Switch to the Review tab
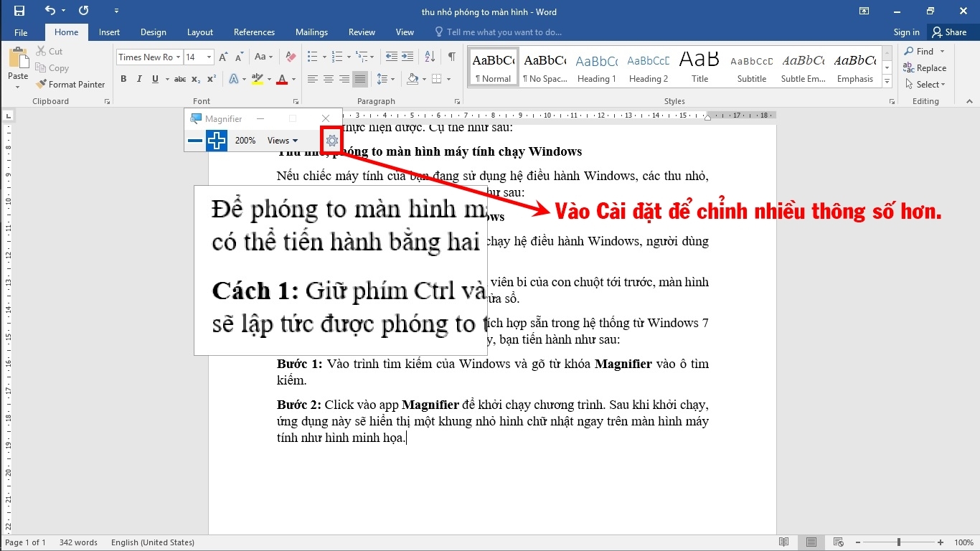This screenshot has height=551, width=980. [x=362, y=32]
